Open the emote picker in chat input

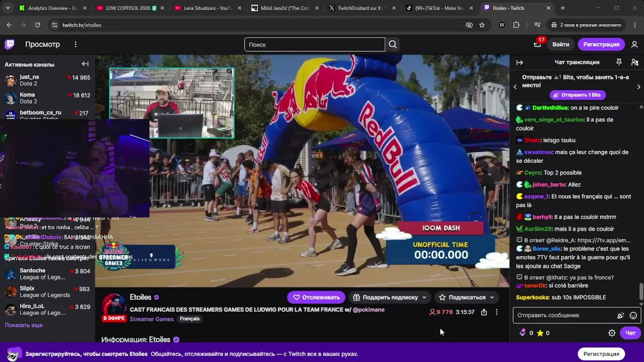point(633,315)
